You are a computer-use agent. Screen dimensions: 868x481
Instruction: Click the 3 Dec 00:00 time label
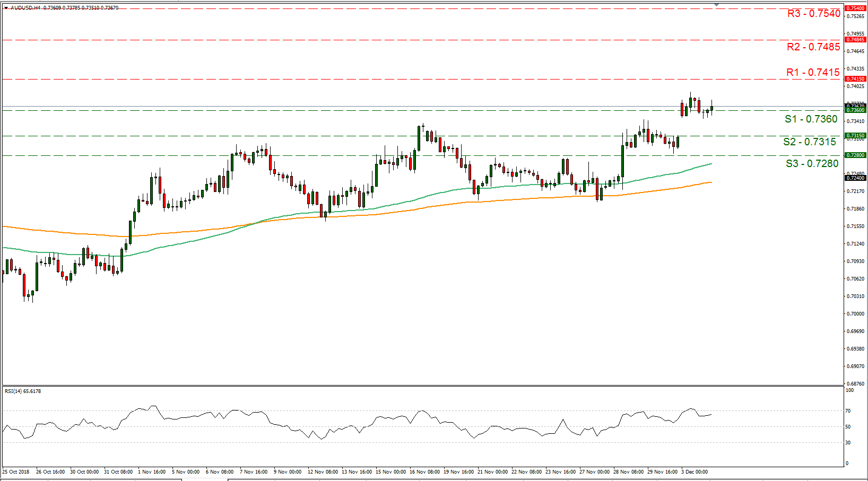point(695,472)
